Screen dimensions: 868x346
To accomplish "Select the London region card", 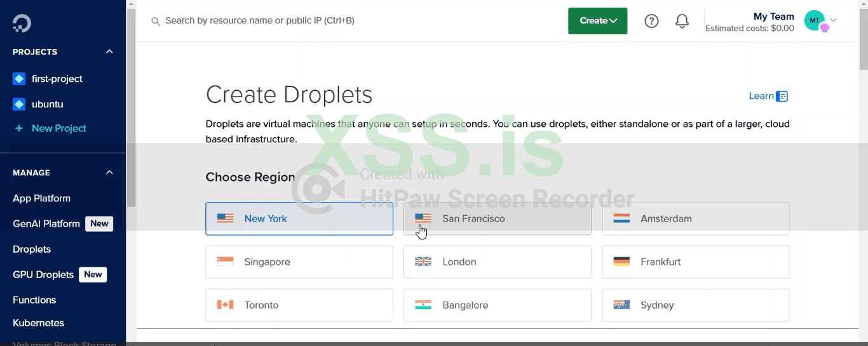I will coord(498,262).
